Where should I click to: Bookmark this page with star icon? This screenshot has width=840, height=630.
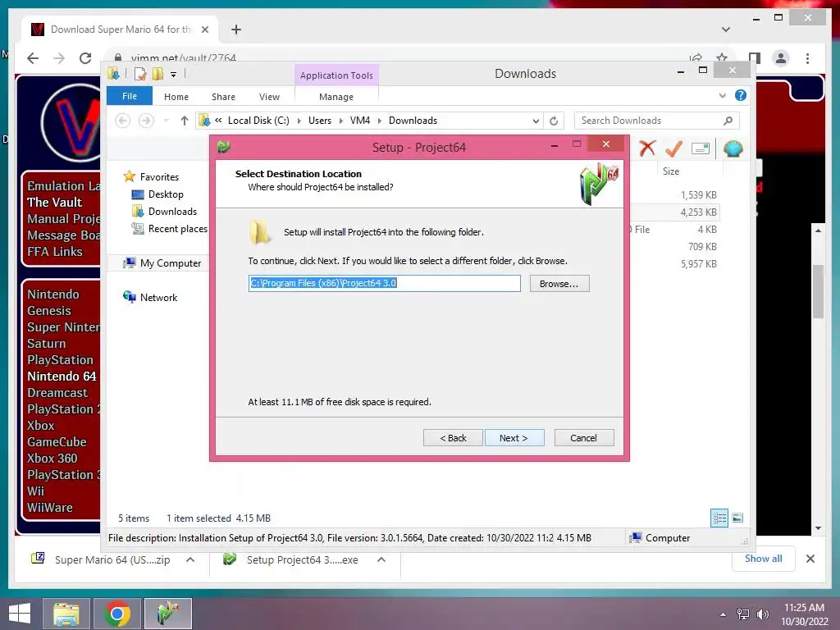722,58
